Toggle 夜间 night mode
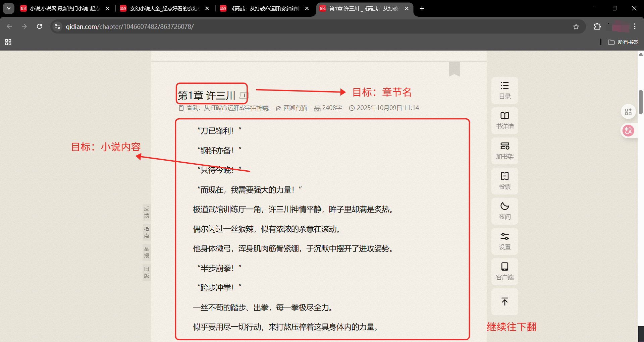The image size is (644, 342). pyautogui.click(x=504, y=211)
